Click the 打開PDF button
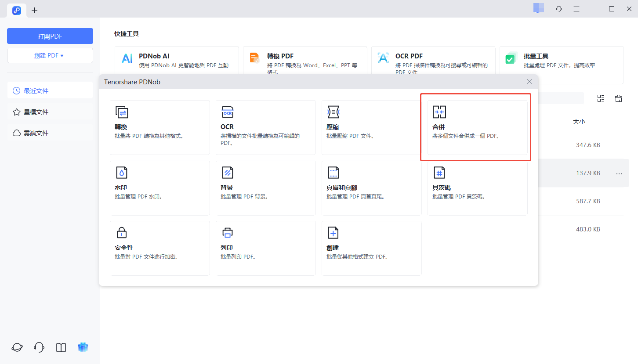Image resolution: width=638 pixels, height=364 pixels. click(x=50, y=36)
